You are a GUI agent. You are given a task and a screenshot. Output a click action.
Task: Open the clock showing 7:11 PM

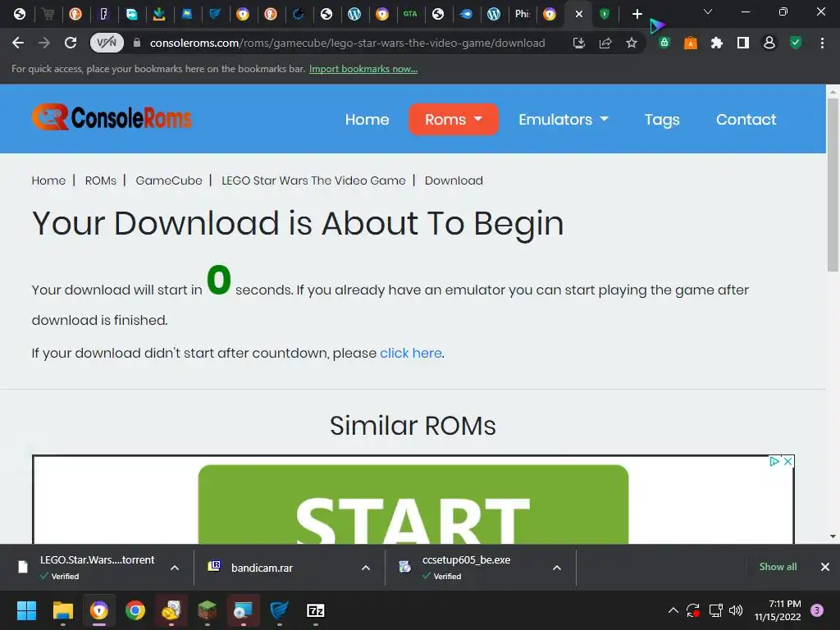[x=778, y=610]
